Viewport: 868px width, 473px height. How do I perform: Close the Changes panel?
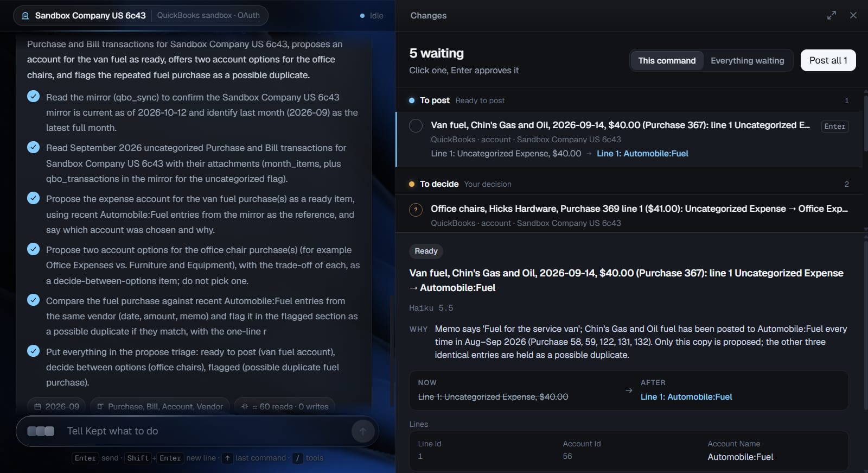853,15
